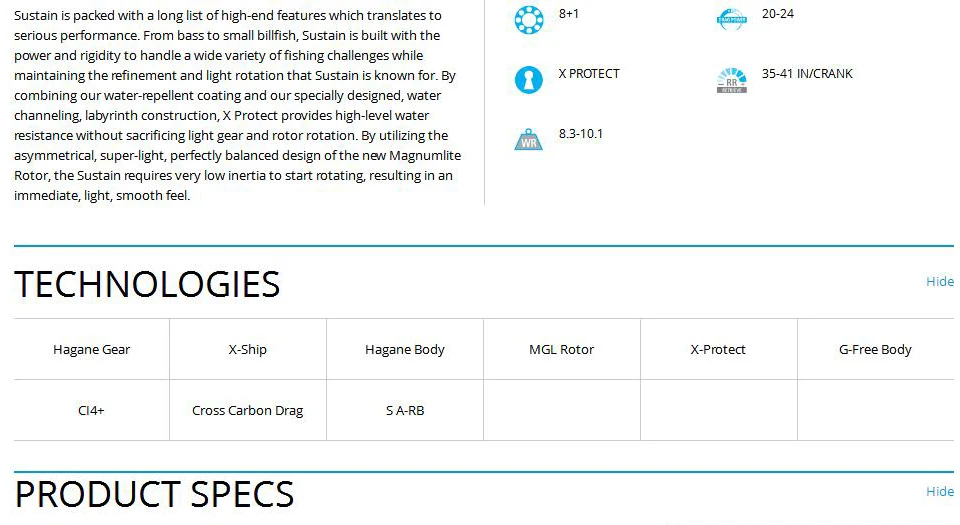The width and height of the screenshot is (960, 525).
Task: Select the X-Ship technology cell
Action: [248, 349]
